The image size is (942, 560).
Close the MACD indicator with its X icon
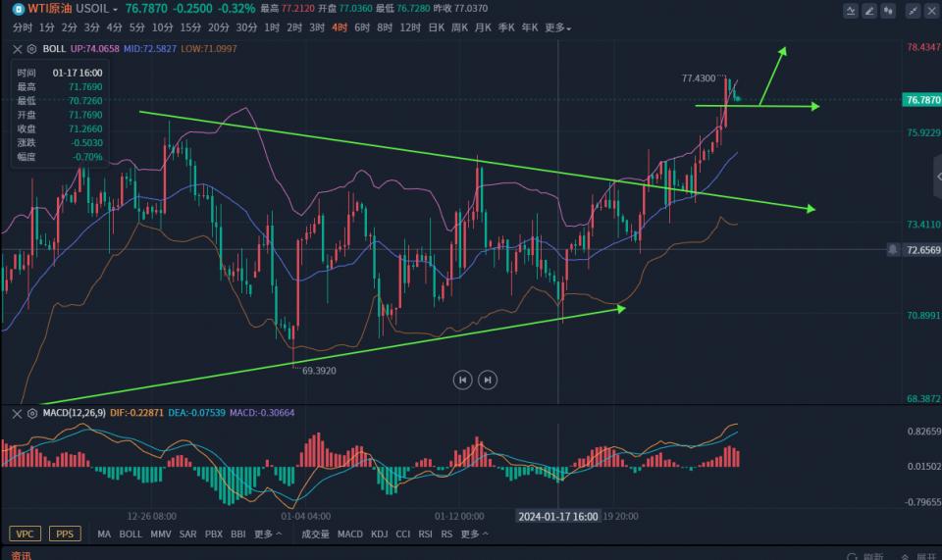click(x=18, y=413)
